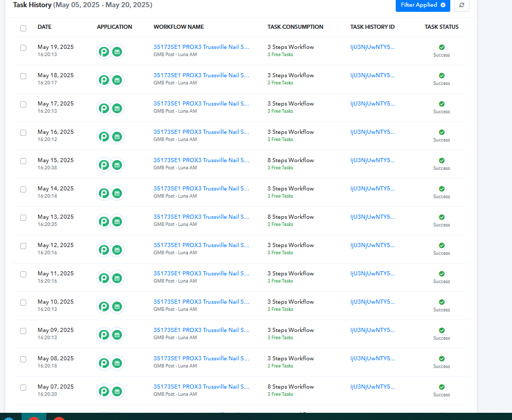Click the scheduler calendar icon in May 18 row
Viewport: 512px width, 420px height.
pos(117,80)
